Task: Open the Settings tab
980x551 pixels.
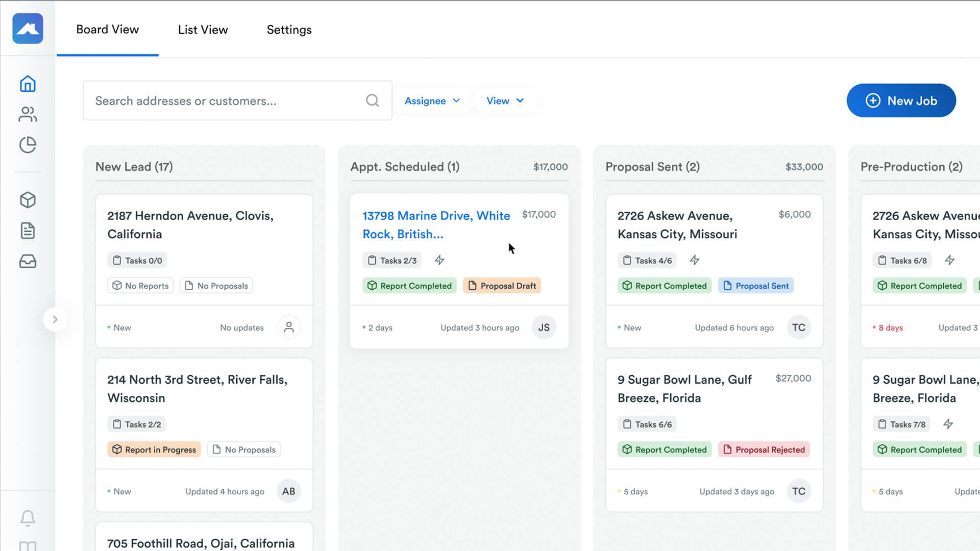Action: pyautogui.click(x=289, y=30)
